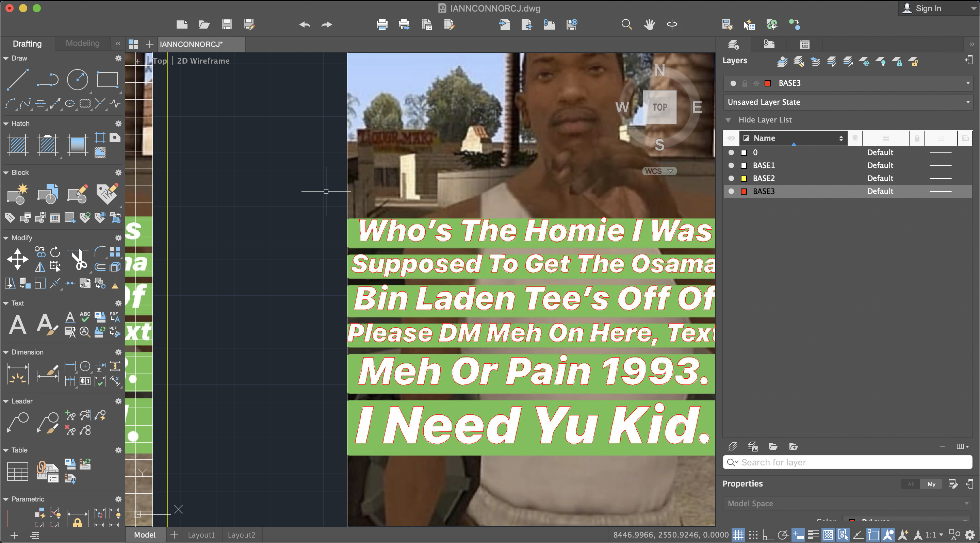Click the Plot print icon
The width and height of the screenshot is (980, 543).
click(x=381, y=25)
